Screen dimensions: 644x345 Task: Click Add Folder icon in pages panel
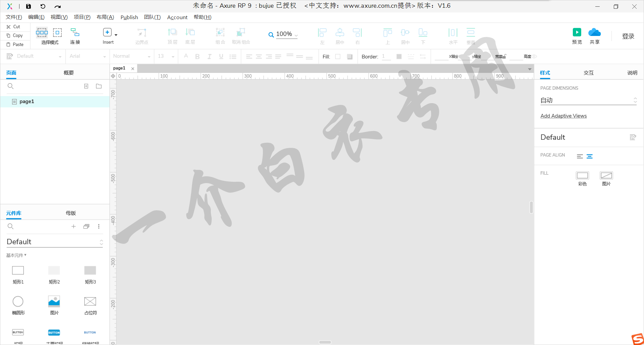[x=99, y=86]
